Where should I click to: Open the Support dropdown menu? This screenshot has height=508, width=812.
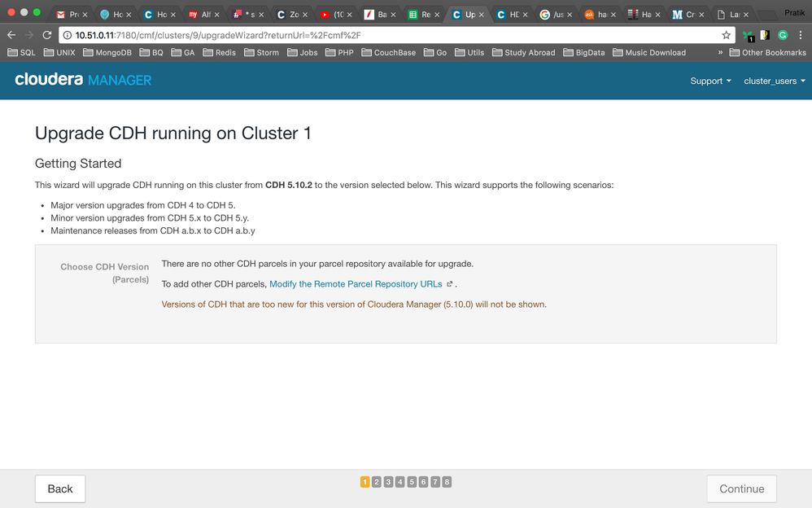coord(710,81)
